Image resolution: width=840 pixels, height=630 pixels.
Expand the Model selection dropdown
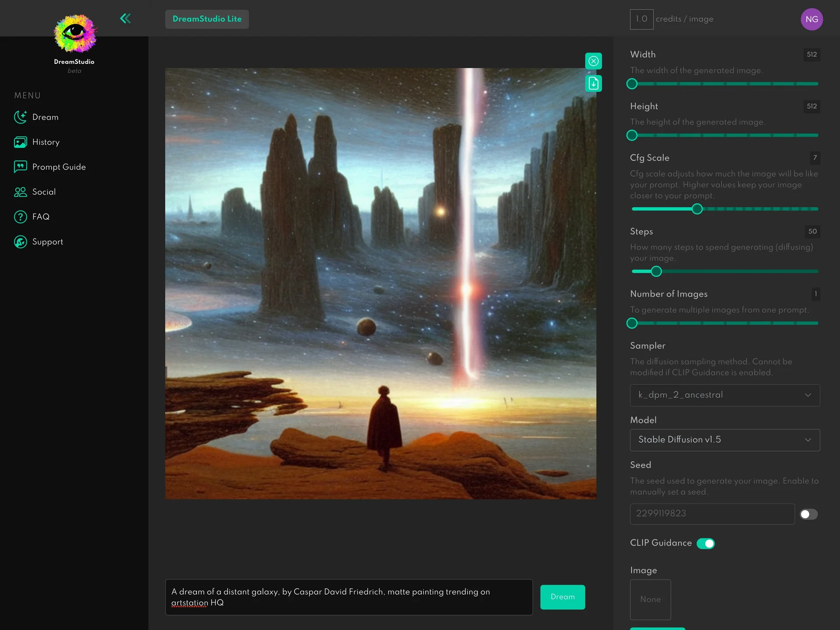click(x=724, y=439)
